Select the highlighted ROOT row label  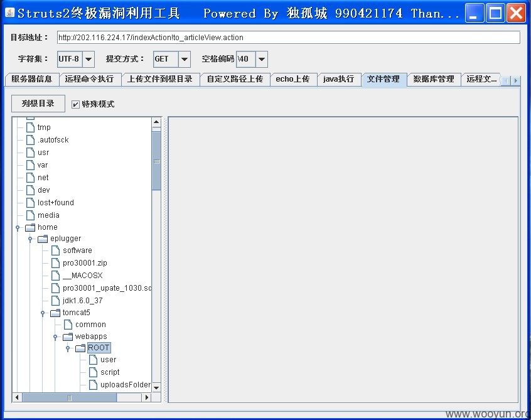click(99, 348)
